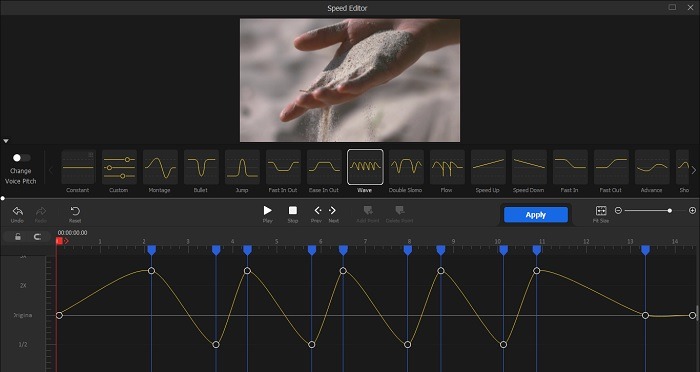This screenshot has height=372, width=700.
Task: Choose the Custom speed preset
Action: 119,167
